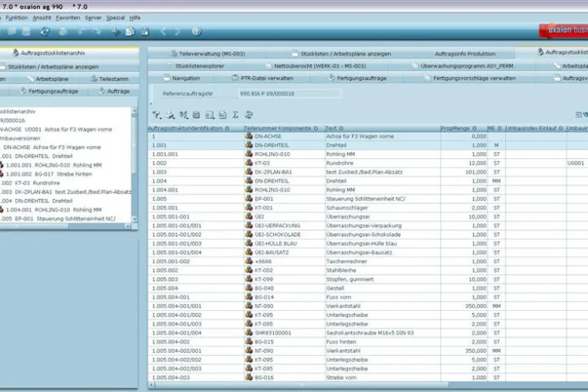The width and height of the screenshot is (588, 392).
Task: Click the sort icon in the table toolbar
Action: [184, 115]
